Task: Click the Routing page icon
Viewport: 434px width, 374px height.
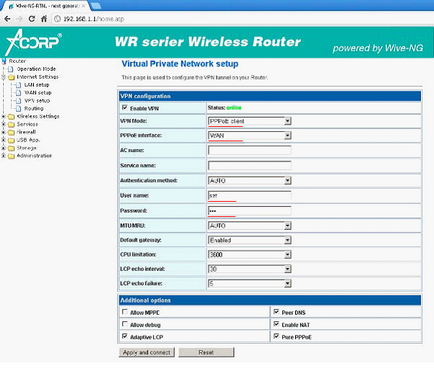Action: (19, 109)
